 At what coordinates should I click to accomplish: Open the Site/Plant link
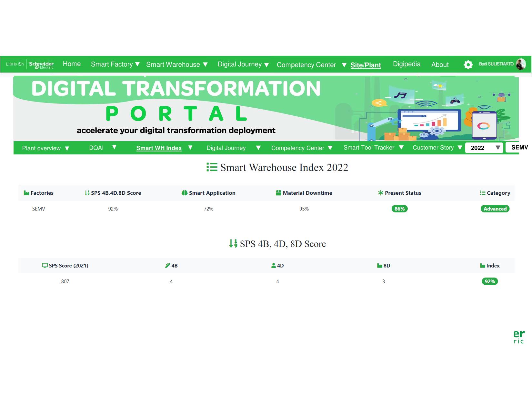click(x=366, y=65)
